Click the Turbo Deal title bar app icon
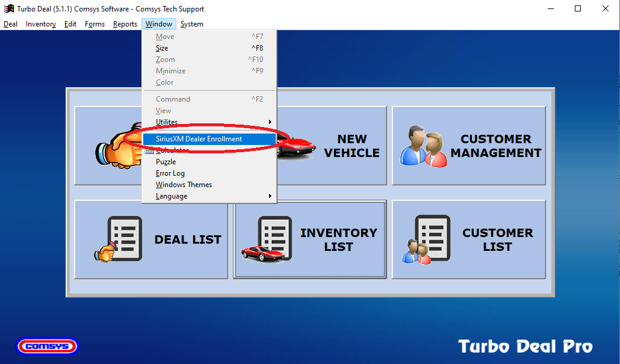The image size is (620, 364). tap(8, 8)
